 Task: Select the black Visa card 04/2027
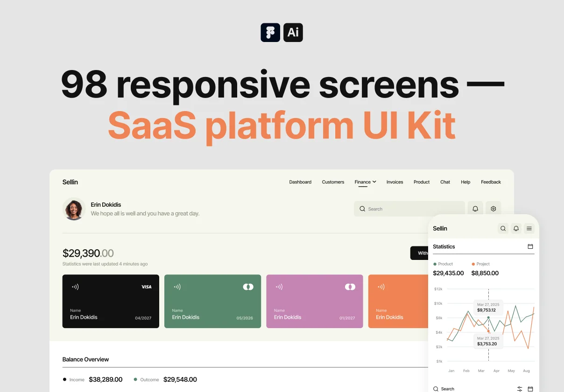click(x=111, y=301)
